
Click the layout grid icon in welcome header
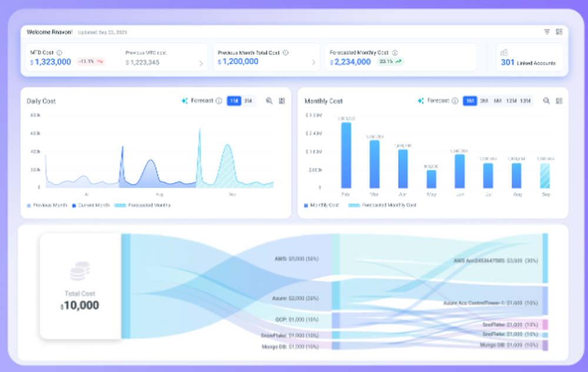pyautogui.click(x=559, y=32)
